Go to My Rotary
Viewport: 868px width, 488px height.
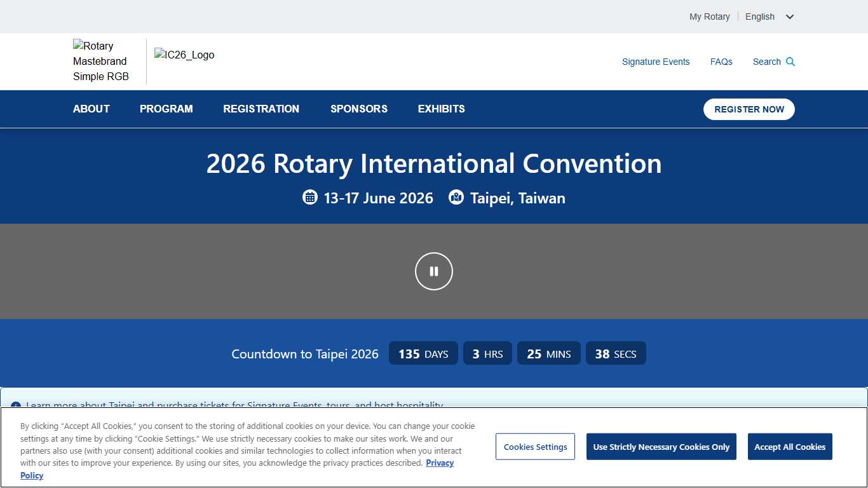709,17
